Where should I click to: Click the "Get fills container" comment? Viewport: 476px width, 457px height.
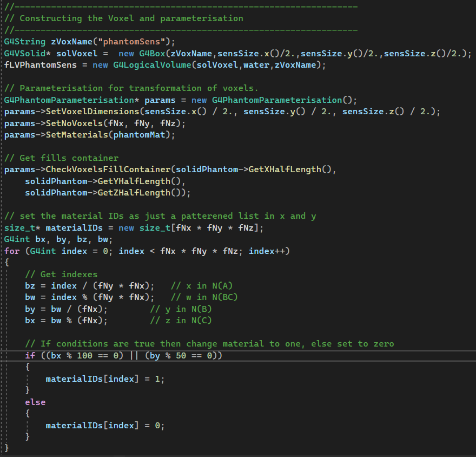pyautogui.click(x=61, y=158)
